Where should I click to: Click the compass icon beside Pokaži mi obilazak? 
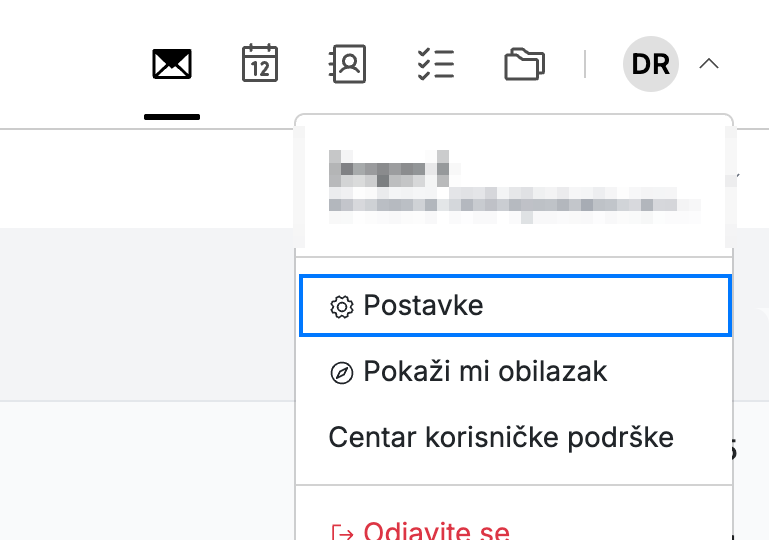click(x=342, y=373)
